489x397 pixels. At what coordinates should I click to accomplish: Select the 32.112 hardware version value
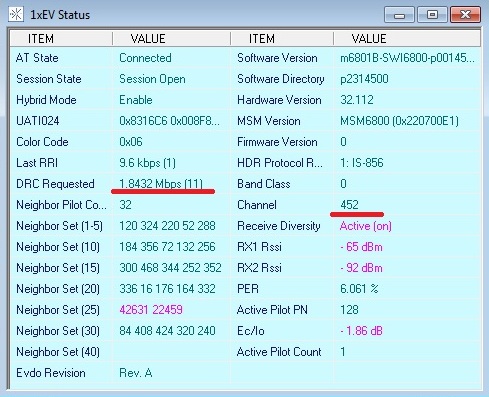tap(357, 100)
